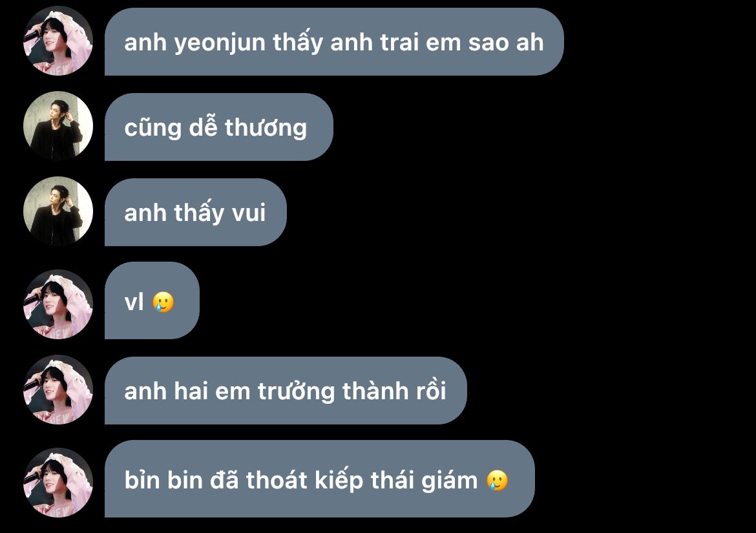View avatar beside 'anh hai em trưởng thành rồi'
756x533 pixels.
click(x=58, y=390)
